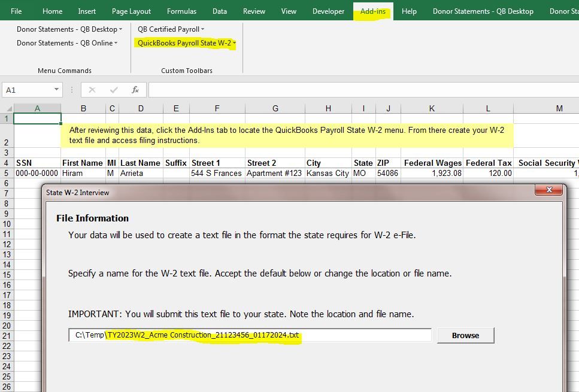Select the 1,923.08 wages cell

pos(432,173)
